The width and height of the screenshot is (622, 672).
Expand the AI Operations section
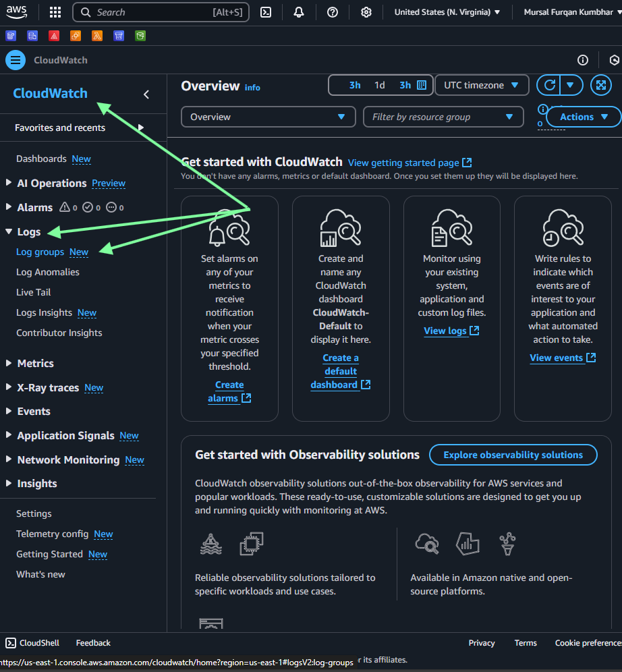(x=9, y=183)
